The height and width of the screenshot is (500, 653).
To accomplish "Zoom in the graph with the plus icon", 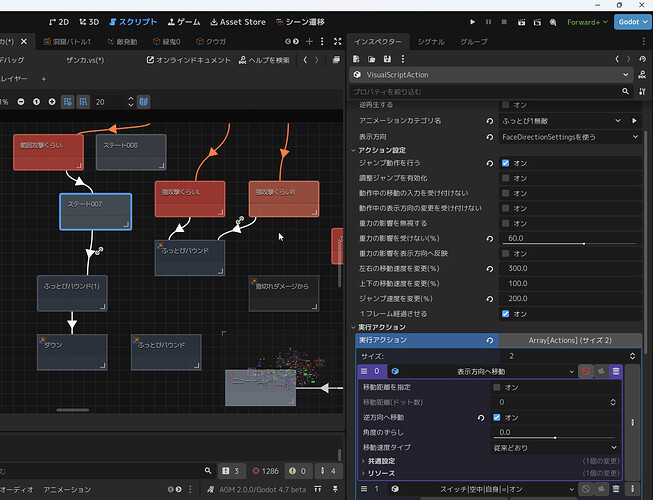I will [52, 102].
